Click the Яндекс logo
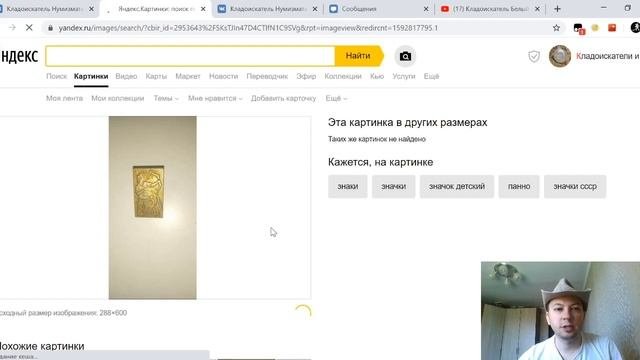Viewport: 640px width, 360px height. tap(19, 56)
